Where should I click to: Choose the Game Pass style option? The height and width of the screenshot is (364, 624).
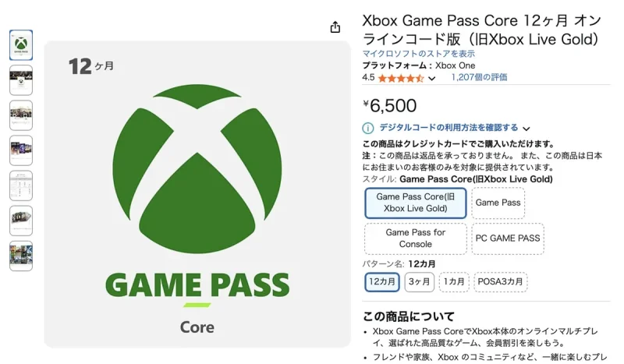coord(498,203)
